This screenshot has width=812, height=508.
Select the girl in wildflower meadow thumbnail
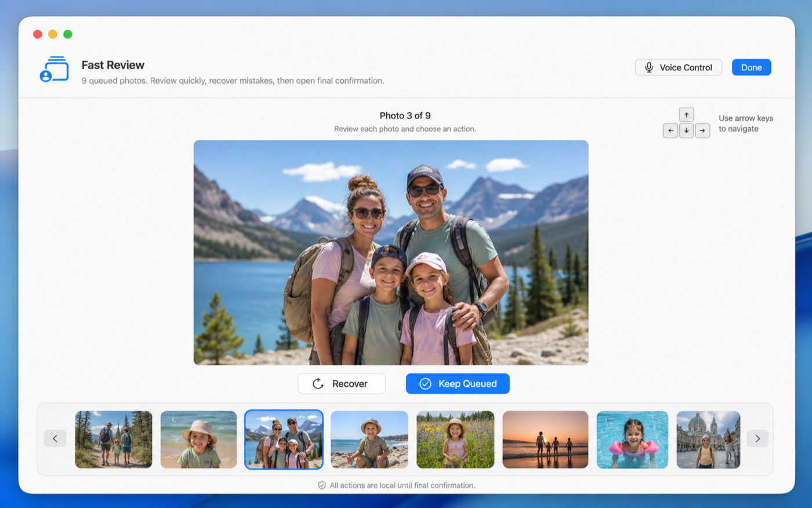(x=455, y=439)
